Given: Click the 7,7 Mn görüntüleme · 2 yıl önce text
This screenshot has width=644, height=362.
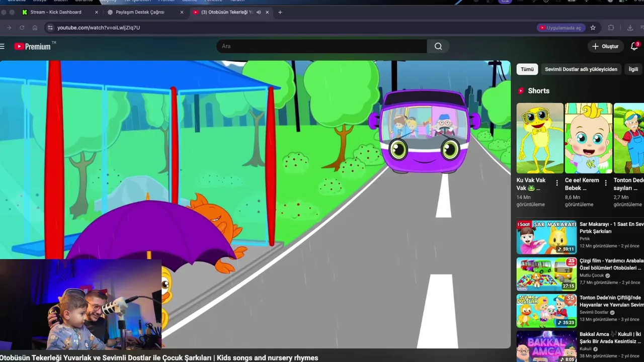Looking at the screenshot, I should 610,283.
